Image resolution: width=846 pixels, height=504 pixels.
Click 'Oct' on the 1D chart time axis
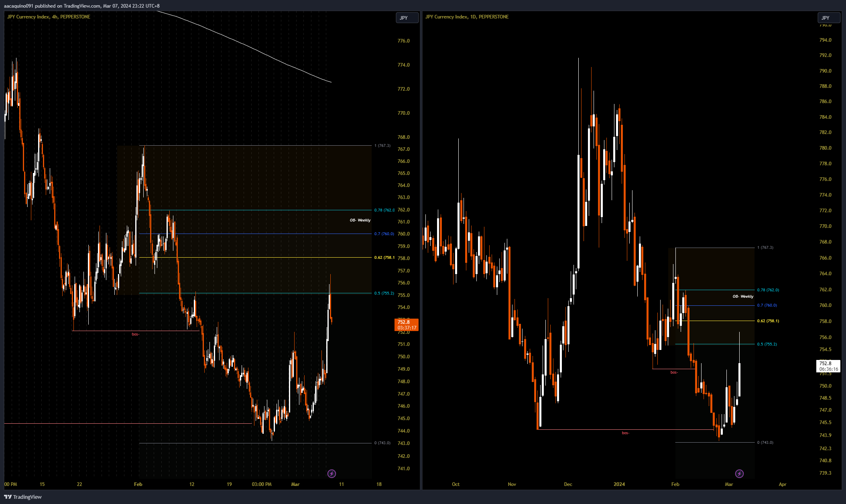coord(456,484)
